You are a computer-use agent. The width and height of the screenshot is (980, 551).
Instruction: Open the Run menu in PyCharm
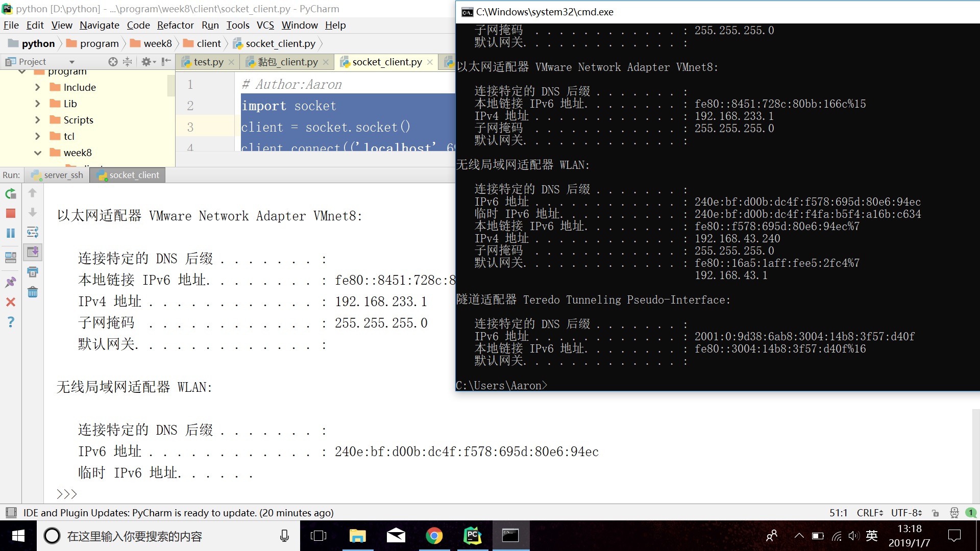[210, 25]
